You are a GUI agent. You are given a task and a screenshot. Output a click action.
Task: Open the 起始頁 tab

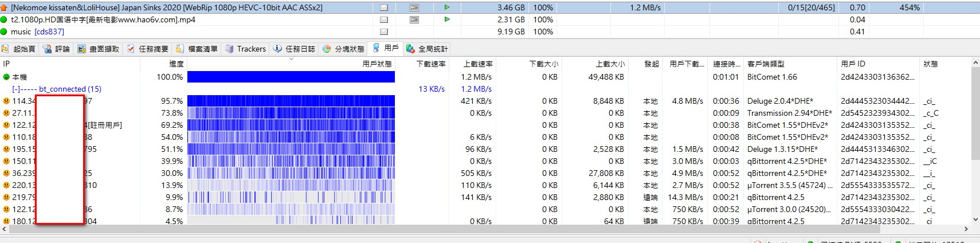19,49
